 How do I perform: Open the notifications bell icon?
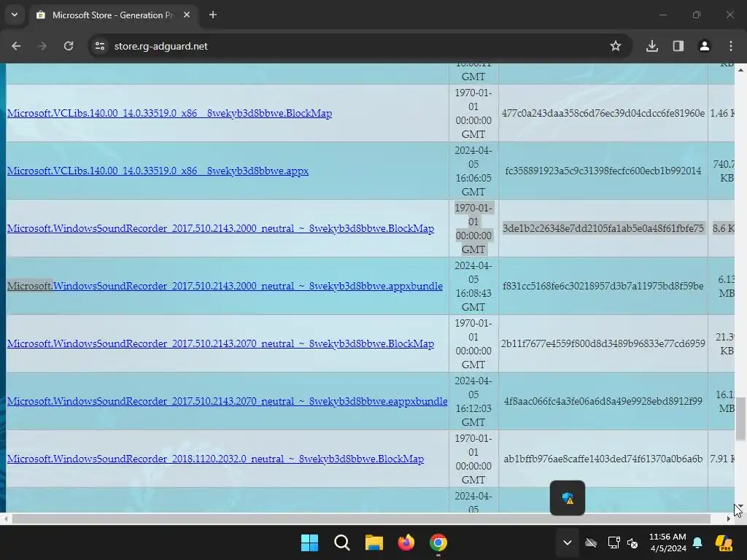697,542
